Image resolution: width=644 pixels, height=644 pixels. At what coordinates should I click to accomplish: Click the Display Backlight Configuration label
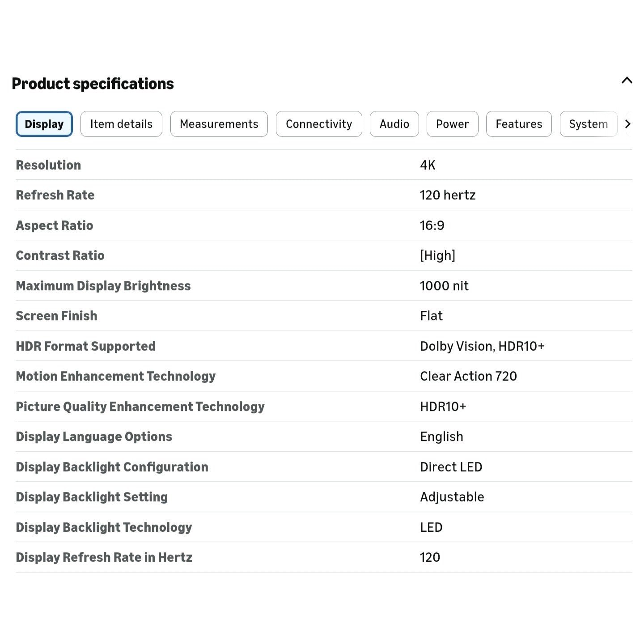pyautogui.click(x=112, y=467)
